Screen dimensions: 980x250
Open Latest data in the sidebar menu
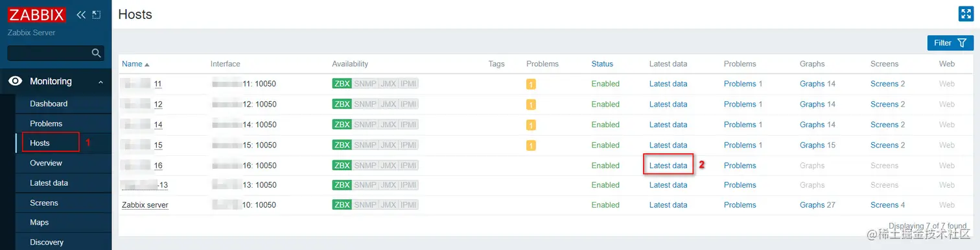(49, 183)
